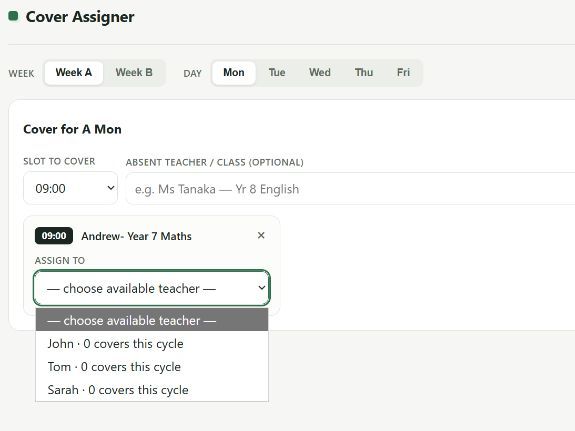This screenshot has height=431, width=575.
Task: Assign cover to Sarah · 0 covers
Action: pyautogui.click(x=152, y=390)
